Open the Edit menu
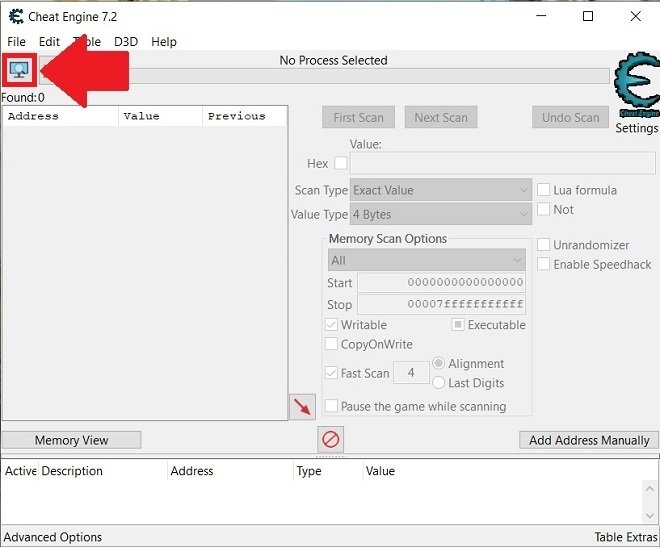660x547 pixels. coord(49,42)
